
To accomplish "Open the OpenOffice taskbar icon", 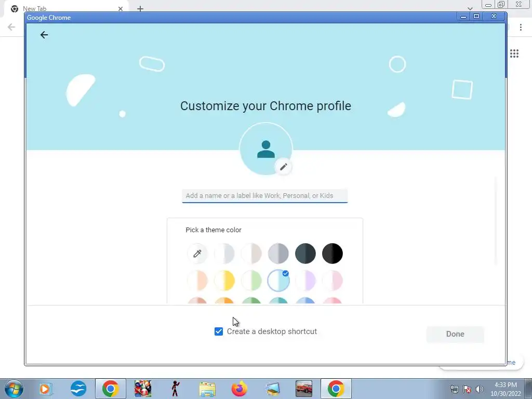I will (x=78, y=389).
